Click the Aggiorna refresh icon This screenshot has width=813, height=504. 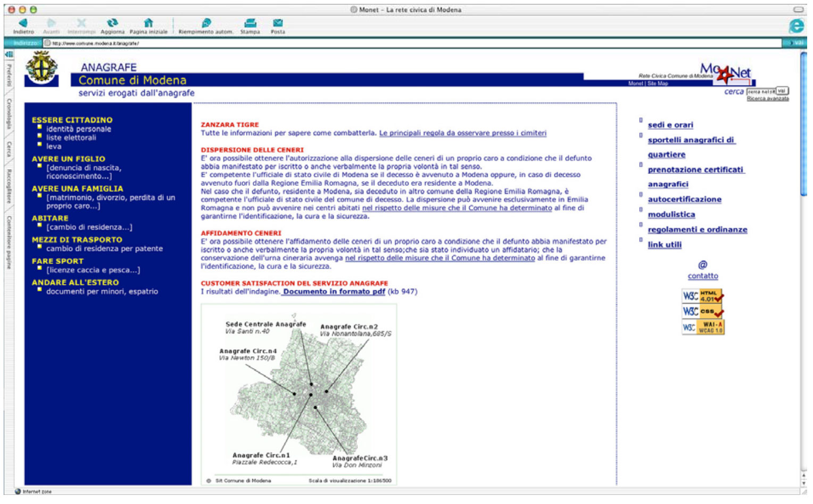point(112,23)
